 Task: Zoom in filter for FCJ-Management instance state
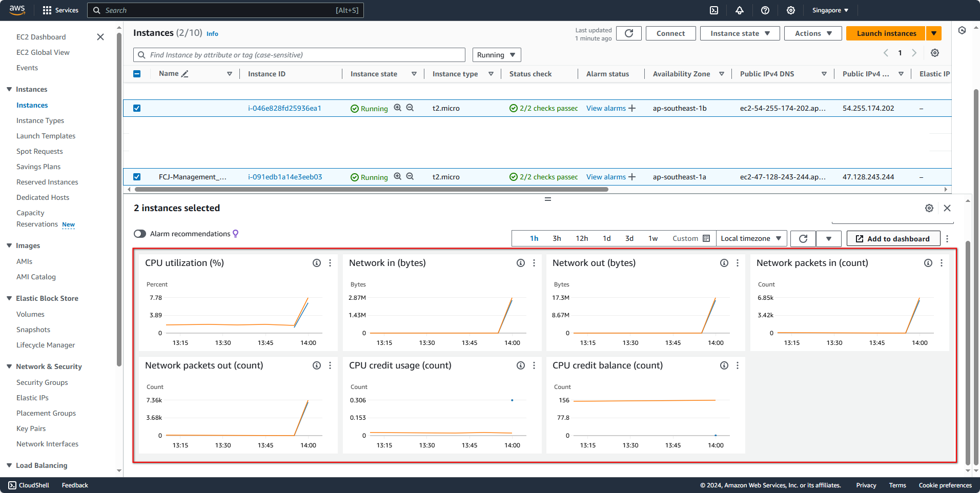click(398, 176)
